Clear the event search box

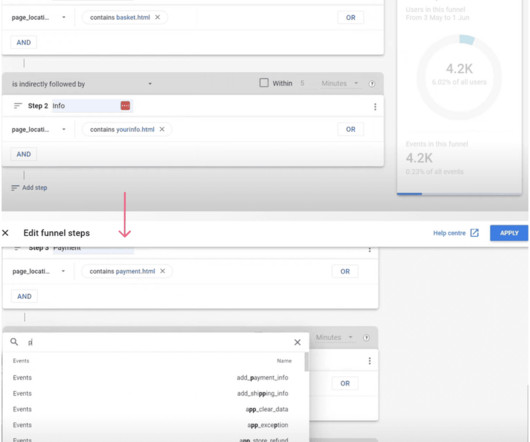[297, 342]
